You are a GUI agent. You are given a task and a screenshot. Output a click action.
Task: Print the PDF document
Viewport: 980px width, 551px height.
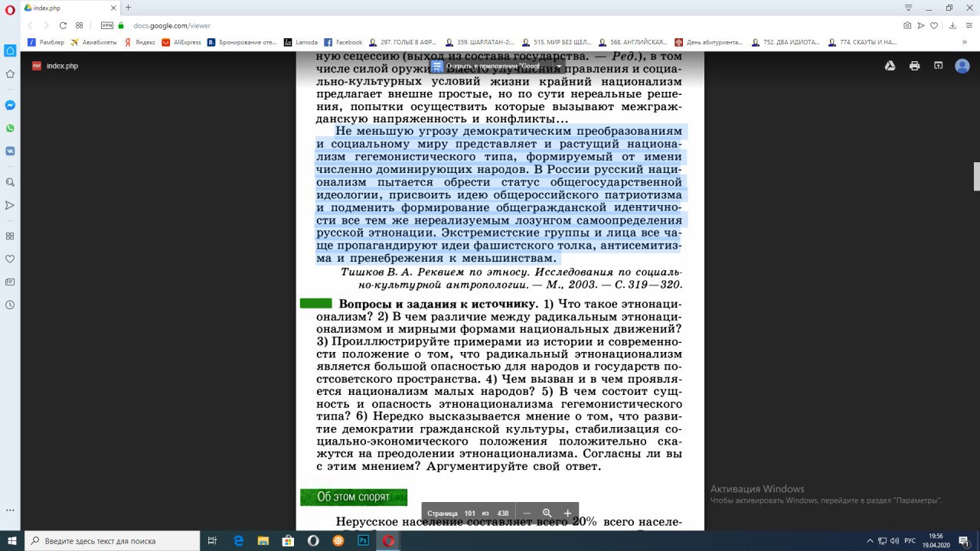[x=914, y=66]
